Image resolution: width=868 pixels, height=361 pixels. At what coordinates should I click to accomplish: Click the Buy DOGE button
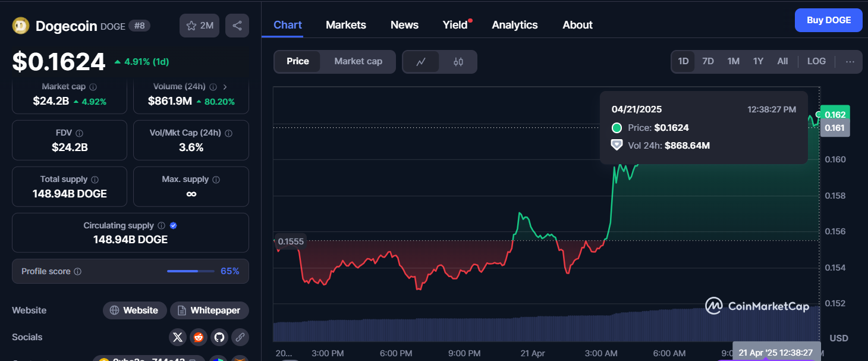(828, 20)
